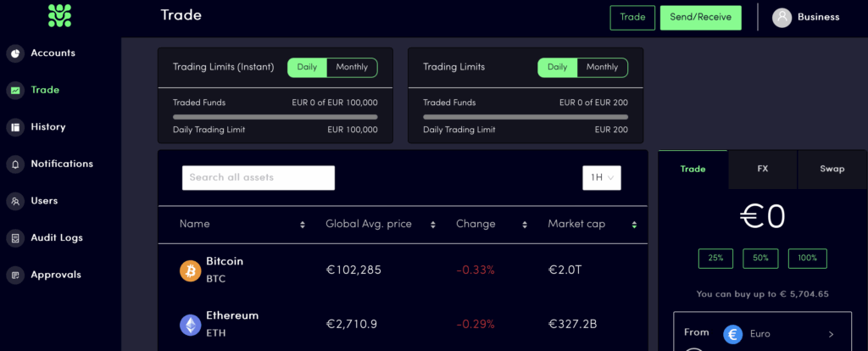
Task: Open Notifications bell icon
Action: coord(15,164)
